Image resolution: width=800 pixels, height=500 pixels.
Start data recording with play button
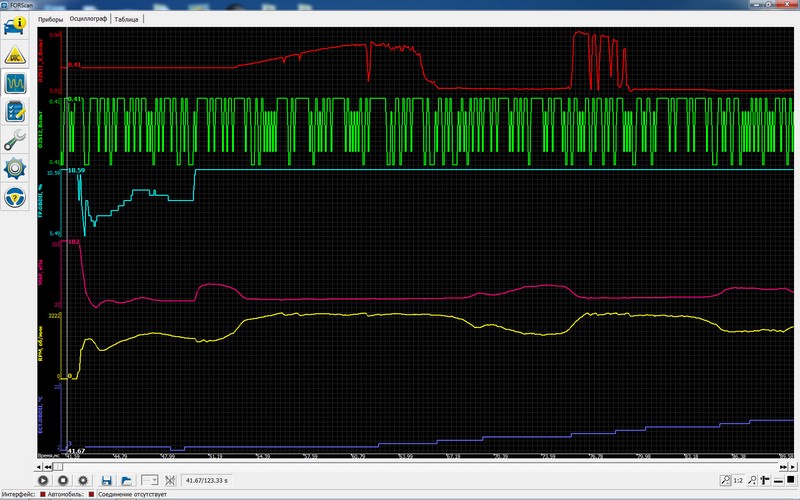(x=45, y=481)
